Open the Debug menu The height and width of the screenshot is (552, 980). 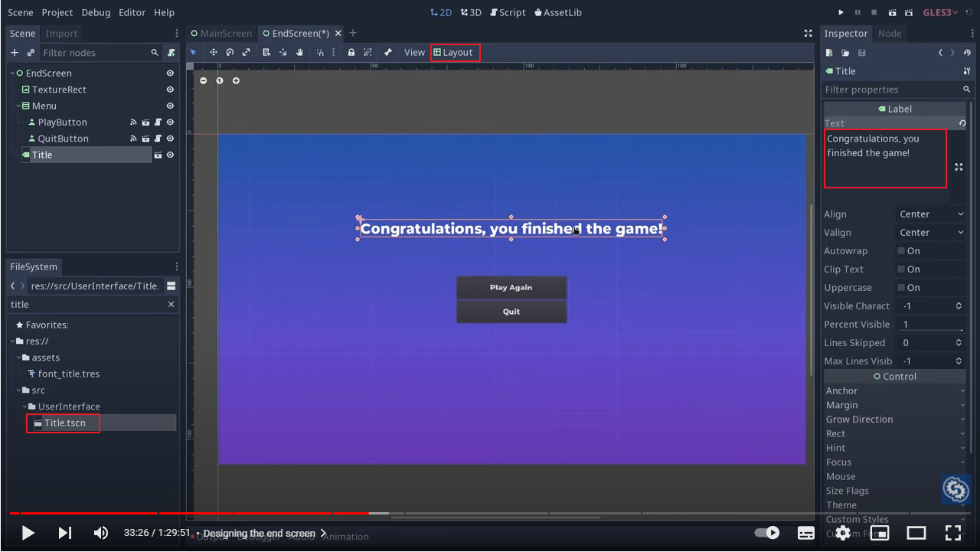point(96,12)
